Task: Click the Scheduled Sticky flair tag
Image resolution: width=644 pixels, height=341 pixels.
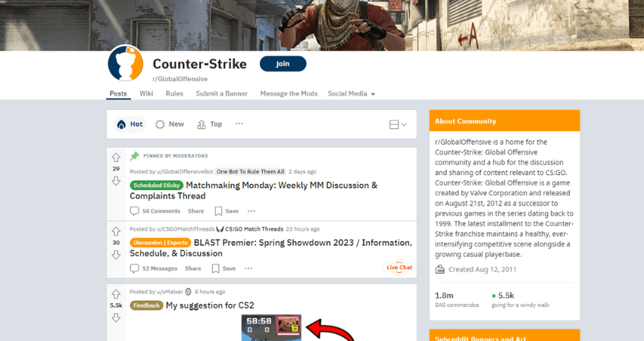Action: point(157,186)
